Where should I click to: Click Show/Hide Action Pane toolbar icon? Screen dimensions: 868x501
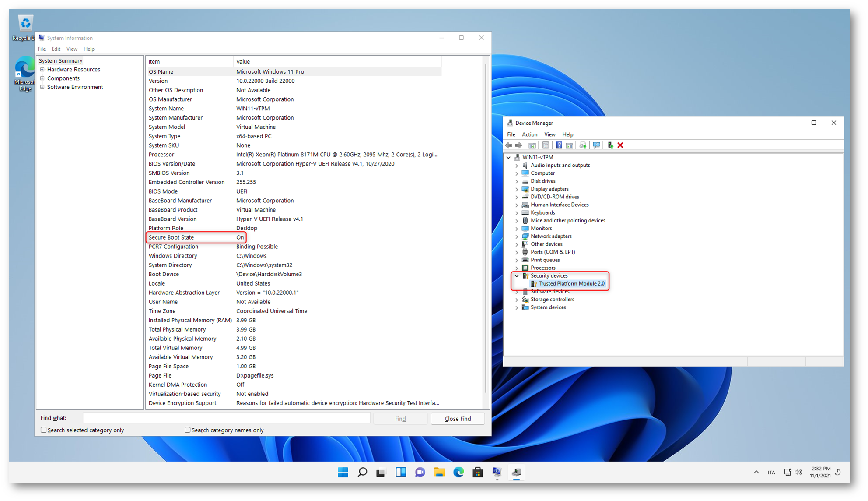[x=569, y=145]
